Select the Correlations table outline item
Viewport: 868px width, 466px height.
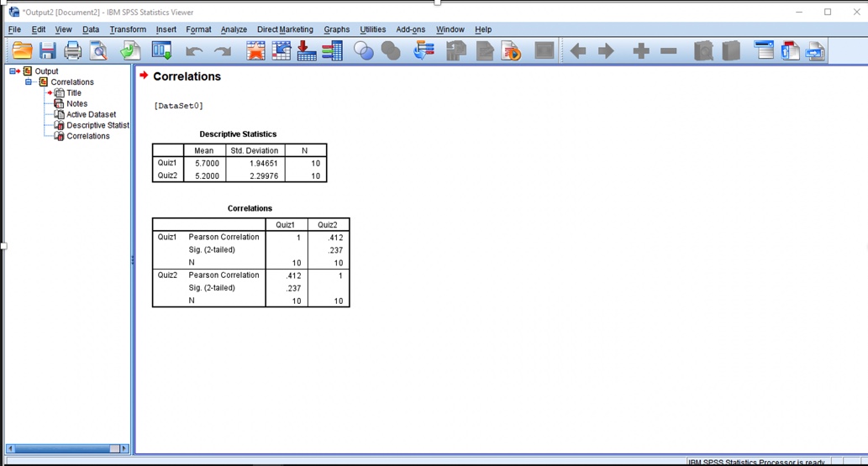tap(88, 136)
